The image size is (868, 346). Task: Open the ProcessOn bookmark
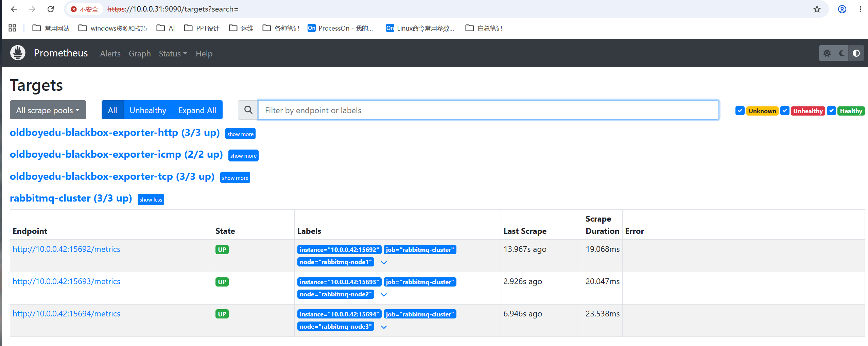point(341,28)
